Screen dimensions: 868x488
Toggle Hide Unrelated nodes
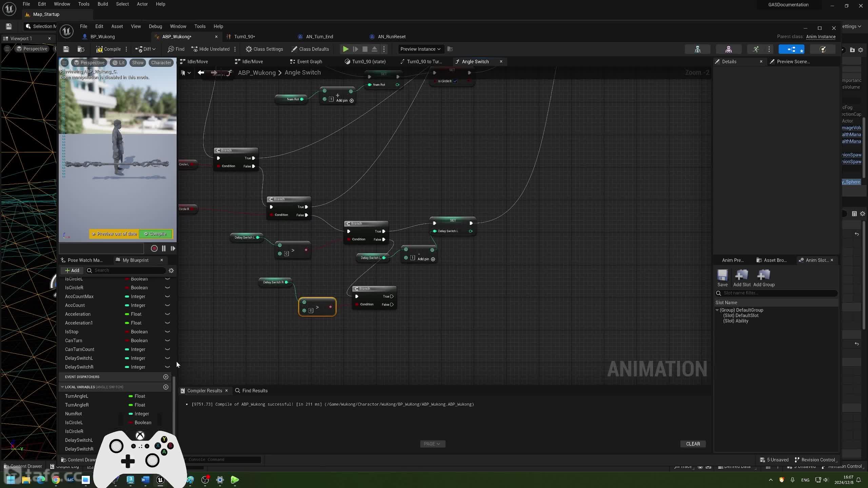click(x=211, y=49)
